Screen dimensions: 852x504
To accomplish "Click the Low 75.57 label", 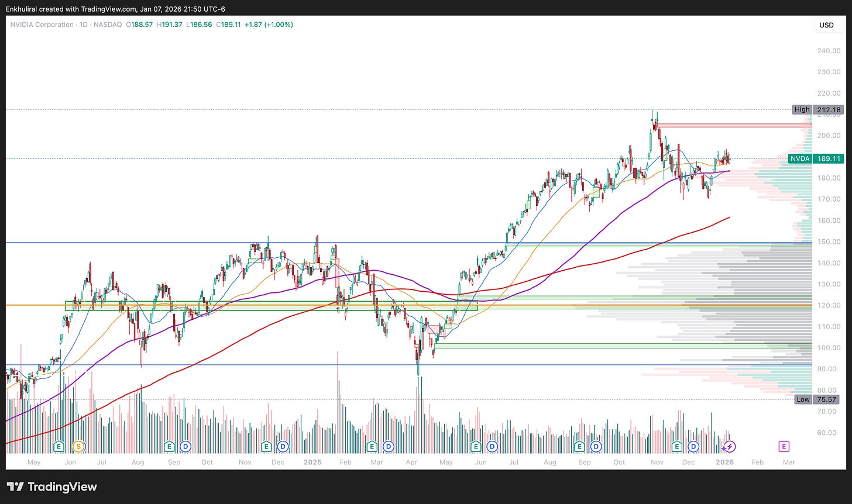I will [x=817, y=399].
